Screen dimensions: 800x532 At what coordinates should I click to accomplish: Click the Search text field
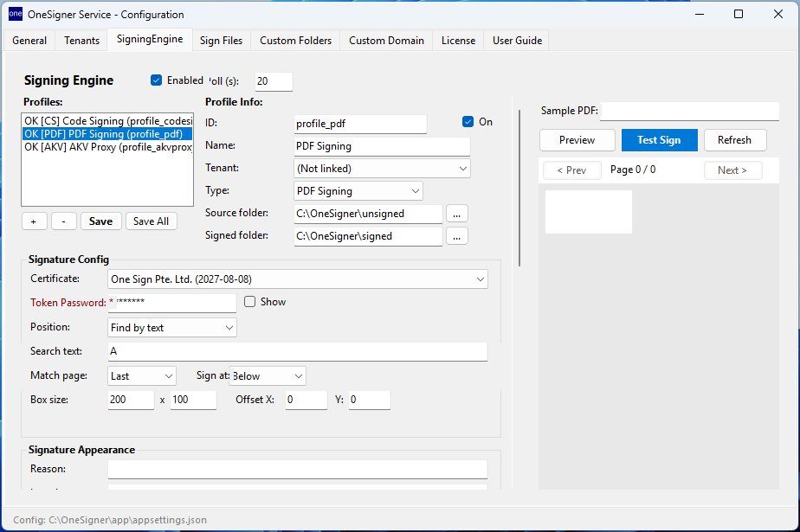(298, 351)
